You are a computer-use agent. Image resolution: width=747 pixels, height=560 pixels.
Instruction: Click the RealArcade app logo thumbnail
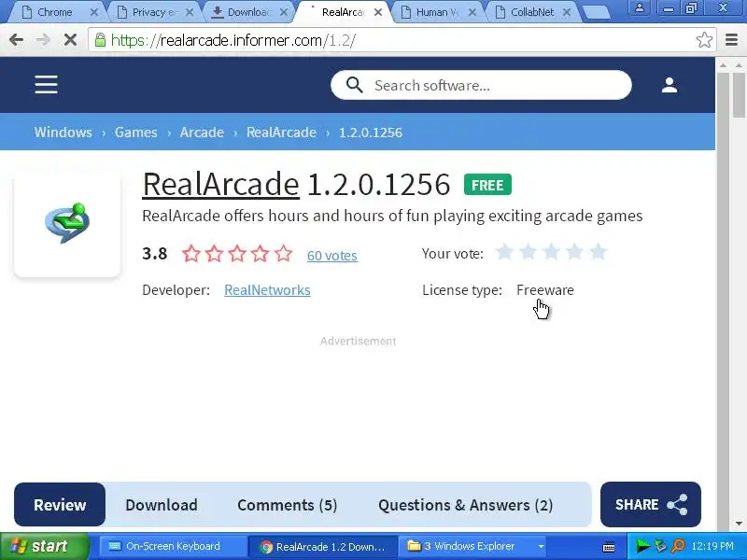67,224
